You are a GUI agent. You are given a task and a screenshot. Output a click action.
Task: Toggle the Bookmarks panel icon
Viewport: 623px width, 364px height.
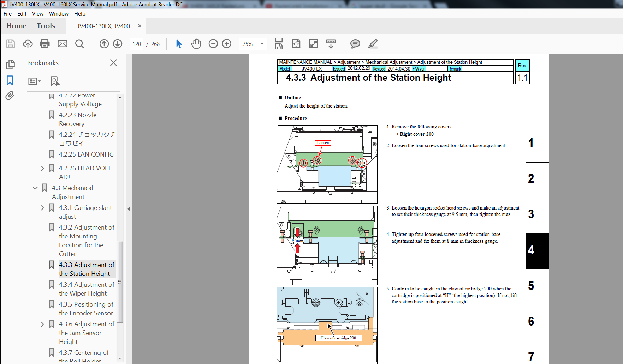pyautogui.click(x=10, y=80)
